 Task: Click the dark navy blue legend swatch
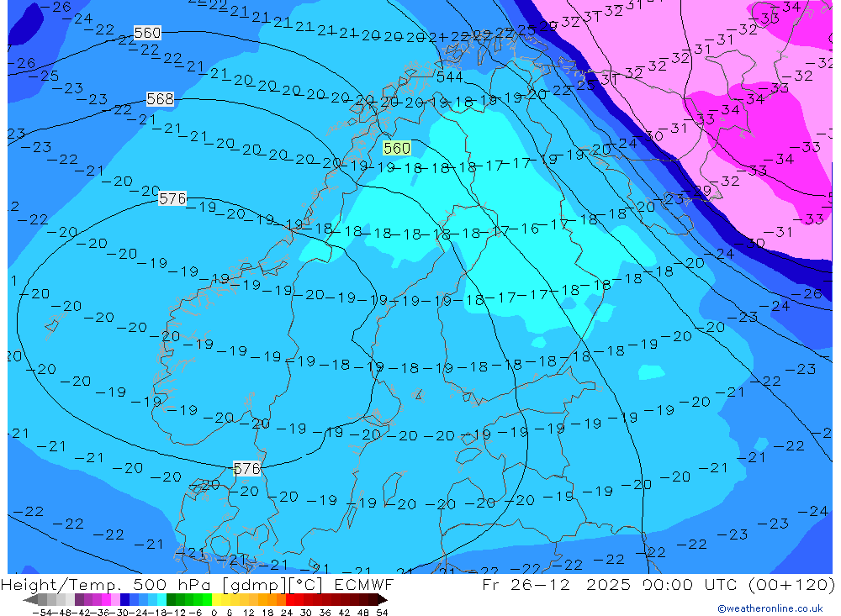[124, 600]
